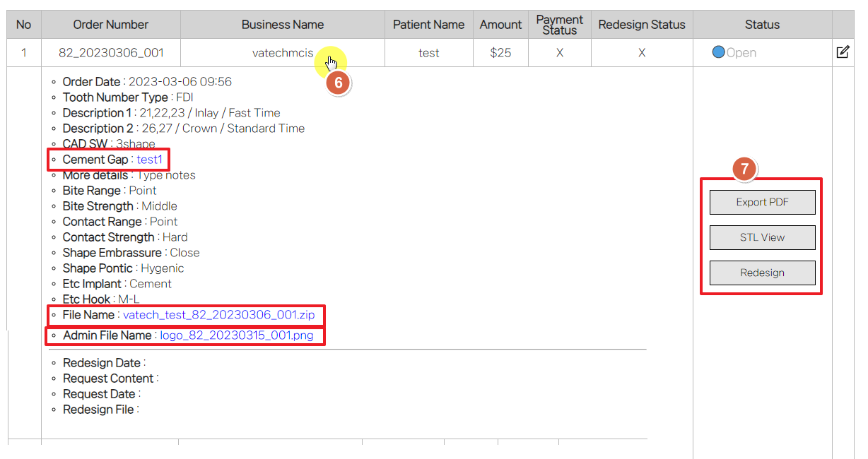Download vatech_test_82_20230306_001.zip file link
The height and width of the screenshot is (459, 868).
(218, 315)
